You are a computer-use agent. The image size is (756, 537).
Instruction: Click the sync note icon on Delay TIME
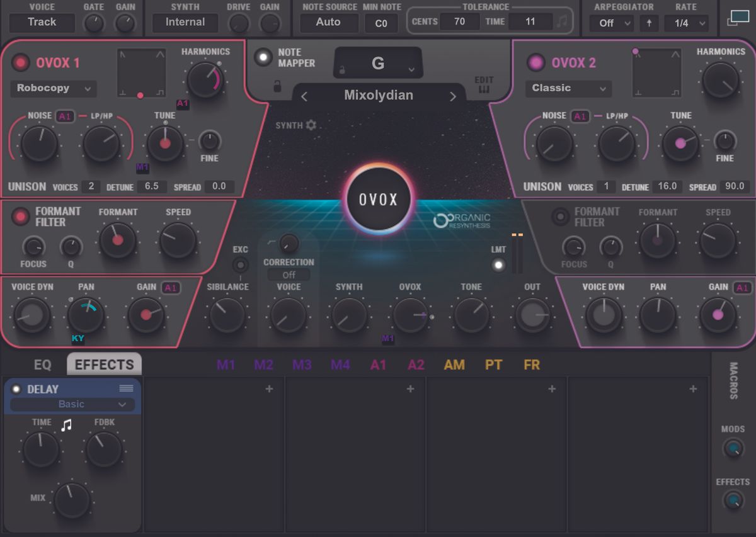(x=66, y=425)
